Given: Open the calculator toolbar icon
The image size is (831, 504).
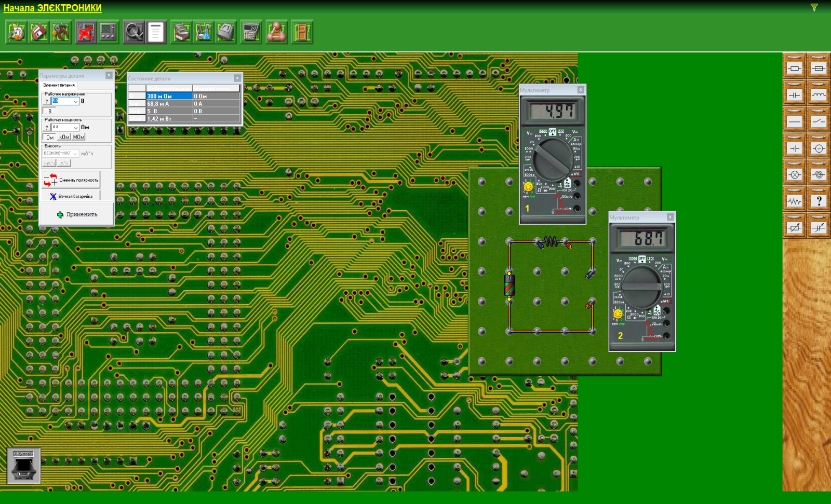Looking at the screenshot, I should [x=251, y=32].
